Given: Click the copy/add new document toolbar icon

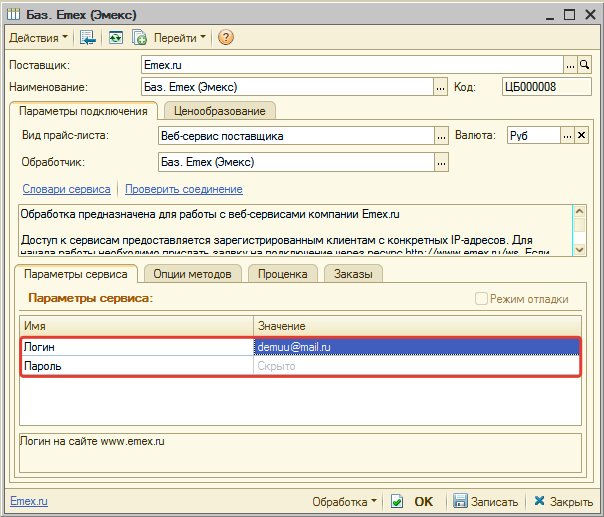Looking at the screenshot, I should (139, 38).
